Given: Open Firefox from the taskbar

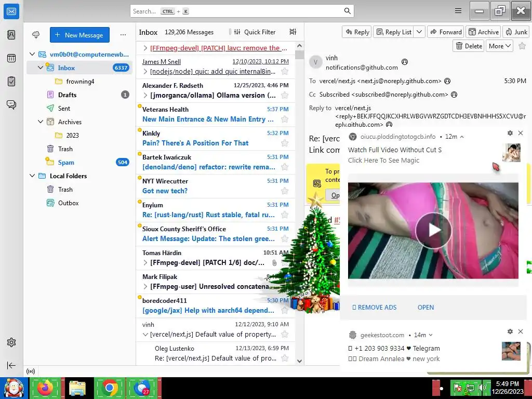Looking at the screenshot, I should (45, 388).
